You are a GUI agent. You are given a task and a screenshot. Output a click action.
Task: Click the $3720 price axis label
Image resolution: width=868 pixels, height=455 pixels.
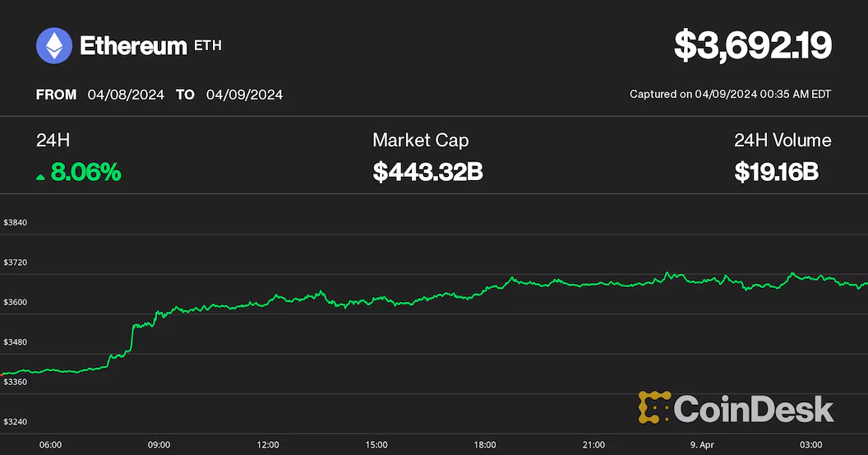click(x=17, y=263)
